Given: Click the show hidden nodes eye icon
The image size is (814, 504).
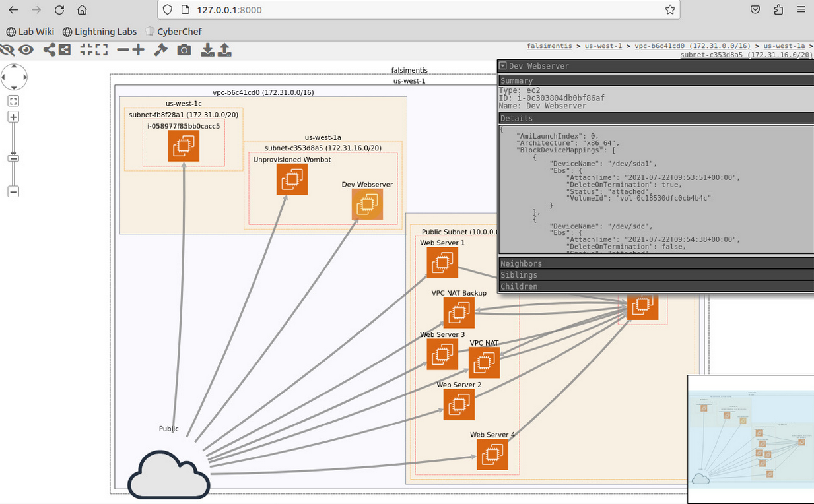Looking at the screenshot, I should [26, 50].
